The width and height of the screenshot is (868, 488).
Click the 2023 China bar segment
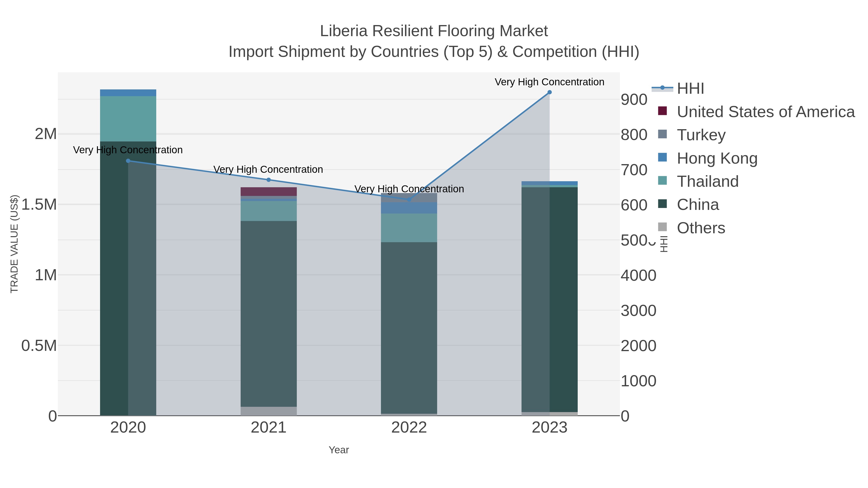(549, 300)
